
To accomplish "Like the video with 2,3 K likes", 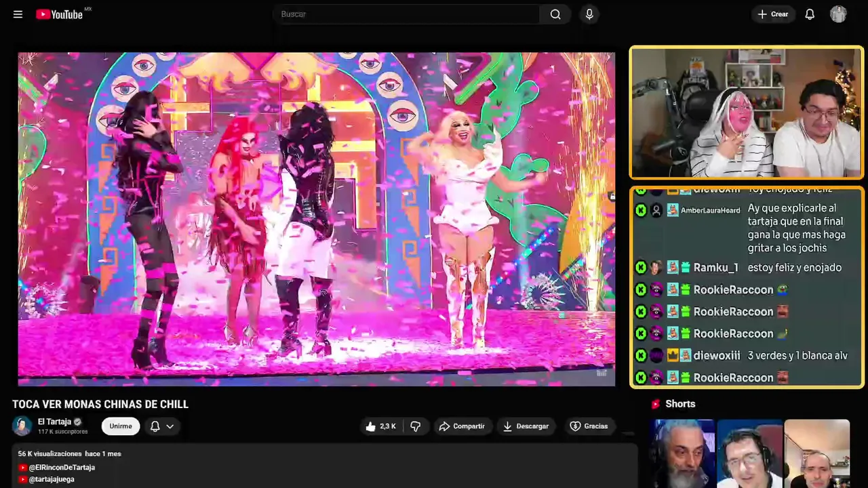I will point(380,426).
